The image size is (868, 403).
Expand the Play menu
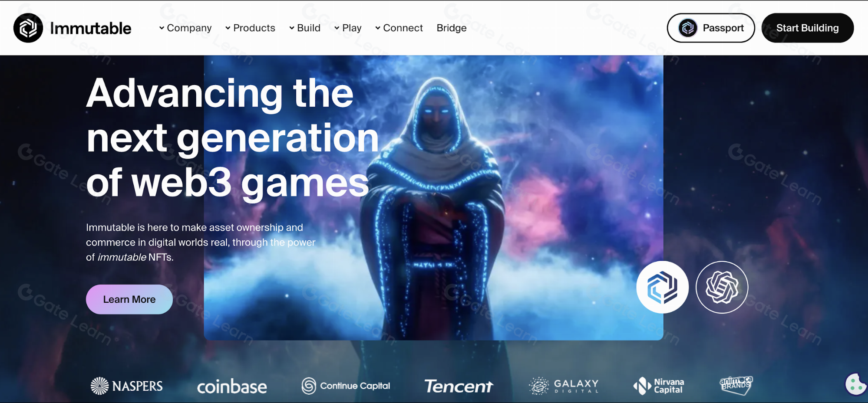tap(348, 28)
